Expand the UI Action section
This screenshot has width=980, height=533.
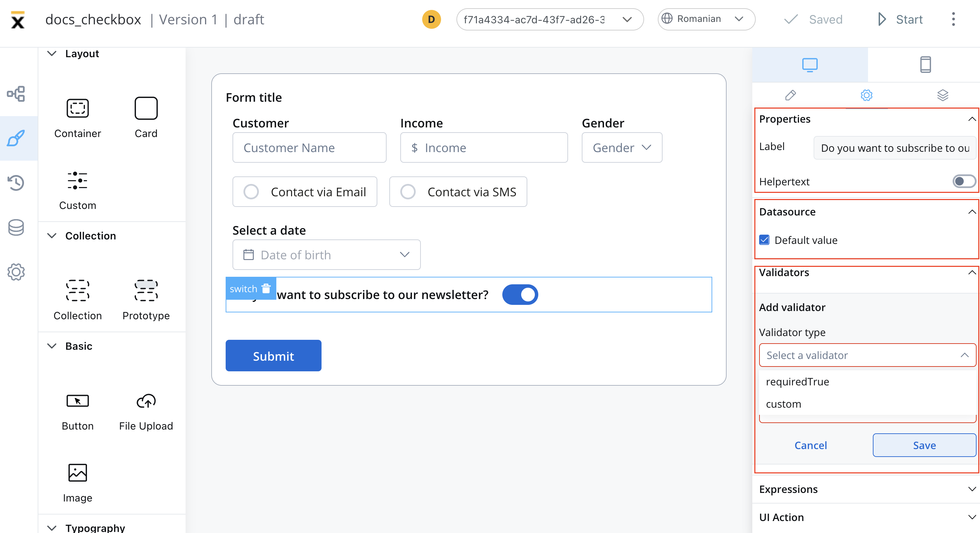coord(972,517)
